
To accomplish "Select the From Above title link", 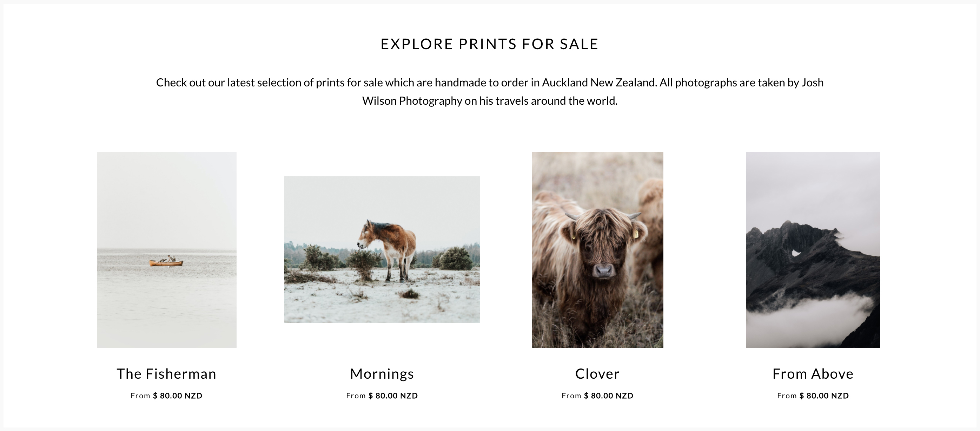I will click(x=813, y=374).
